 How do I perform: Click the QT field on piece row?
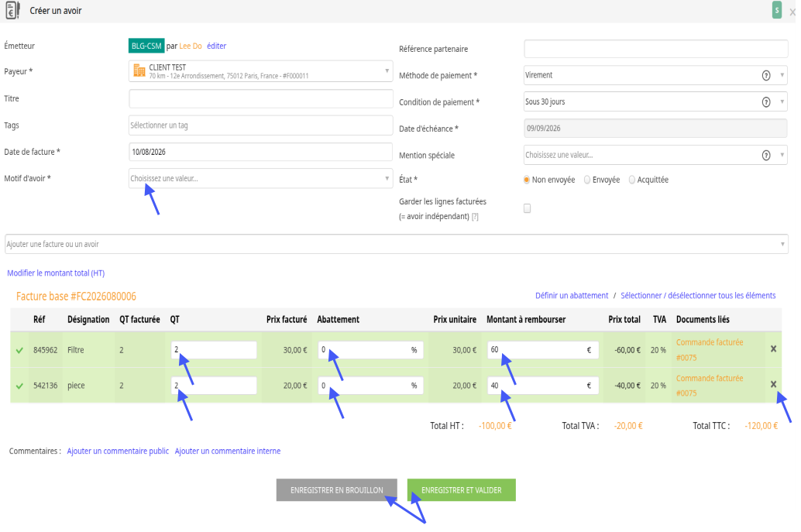(x=214, y=386)
